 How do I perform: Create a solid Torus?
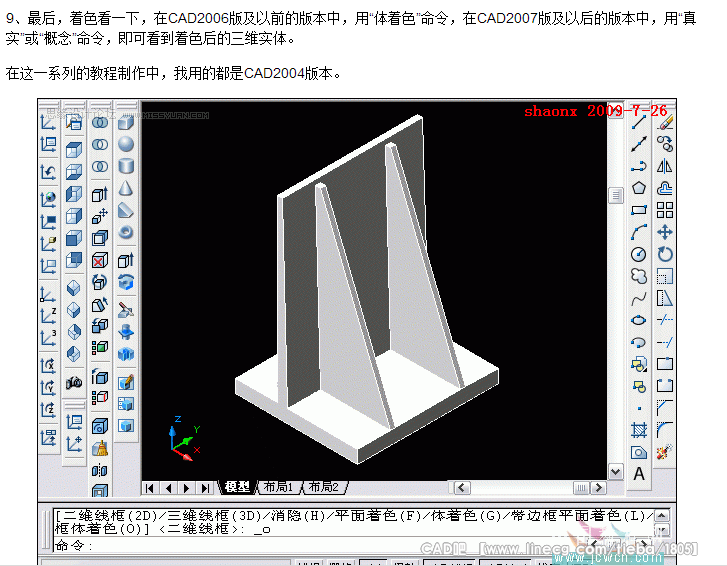[x=126, y=232]
